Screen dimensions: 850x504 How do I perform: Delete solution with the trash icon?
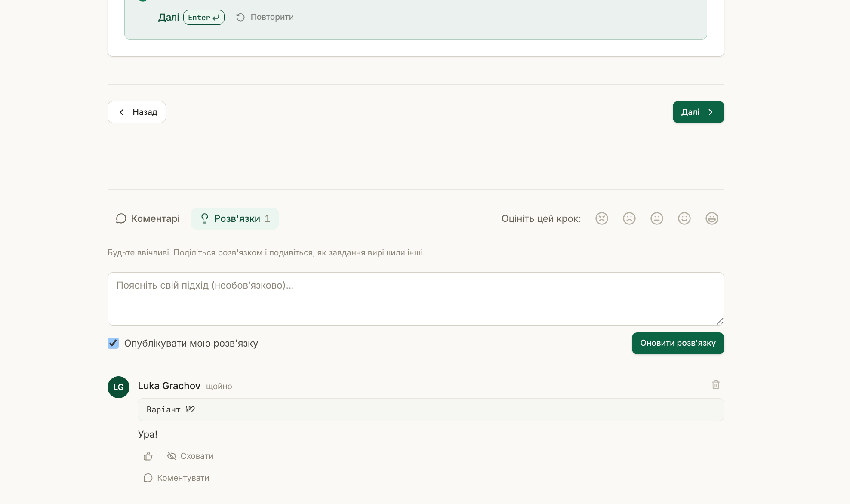pos(716,384)
